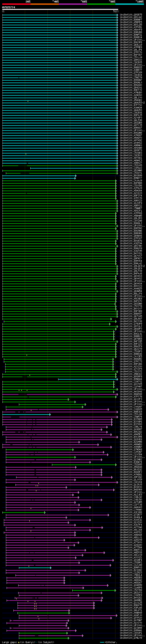Click hit UniRef100_Q3J125
The width and height of the screenshot is (146, 644).
coord(131,603)
